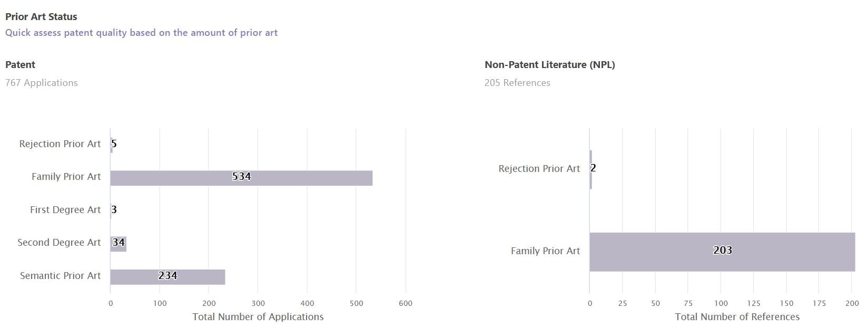Viewport: 868px width, 327px height.
Task: Click the Total Number of Applications axis title
Action: (258, 317)
